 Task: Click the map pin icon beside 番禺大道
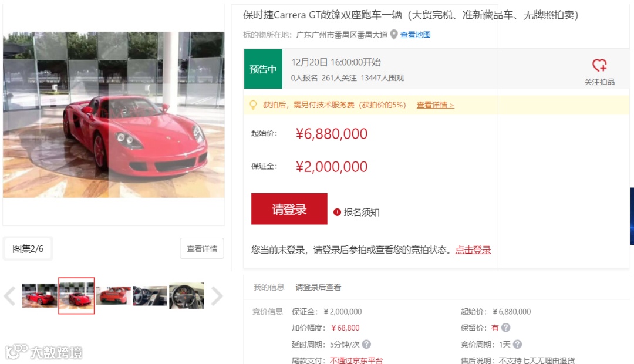[x=394, y=35]
